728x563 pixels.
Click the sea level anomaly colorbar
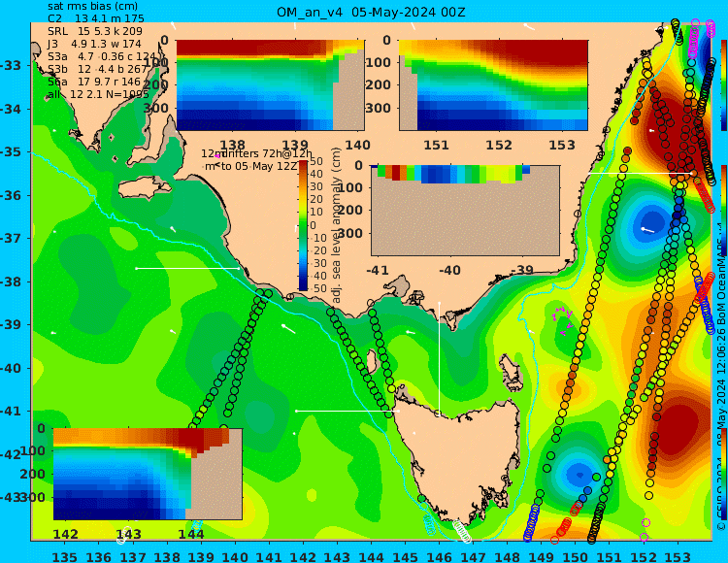[x=303, y=225]
